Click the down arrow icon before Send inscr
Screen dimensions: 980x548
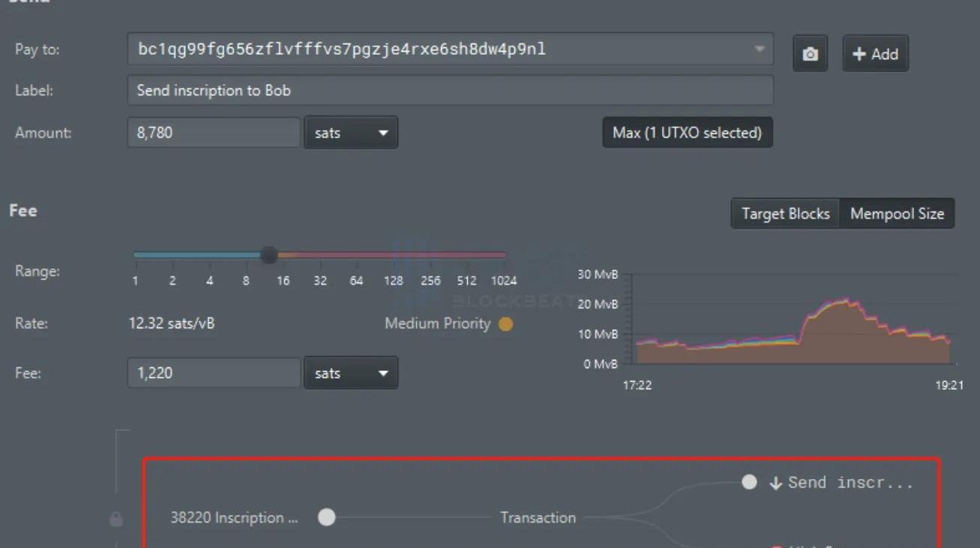click(x=775, y=484)
